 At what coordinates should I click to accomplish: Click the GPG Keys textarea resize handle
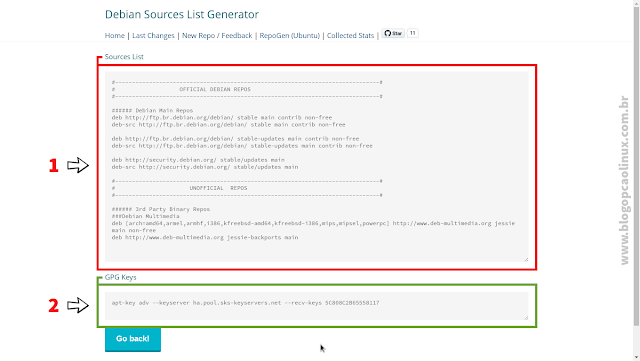pyautogui.click(x=526, y=317)
